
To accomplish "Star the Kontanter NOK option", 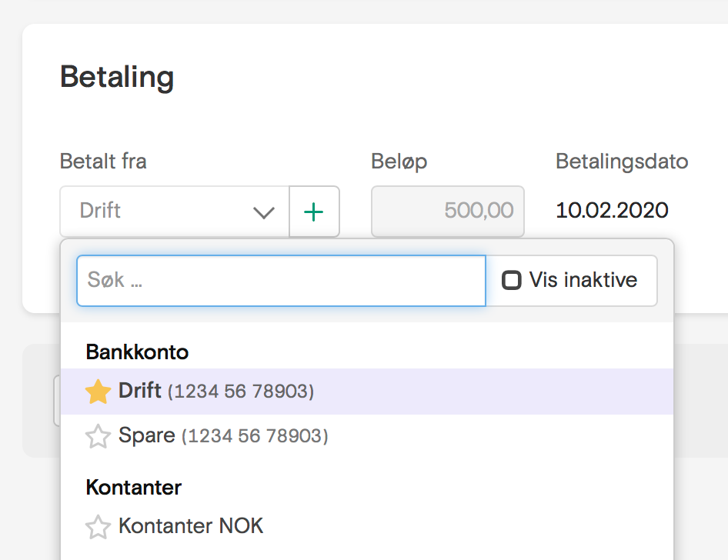I will point(98,527).
